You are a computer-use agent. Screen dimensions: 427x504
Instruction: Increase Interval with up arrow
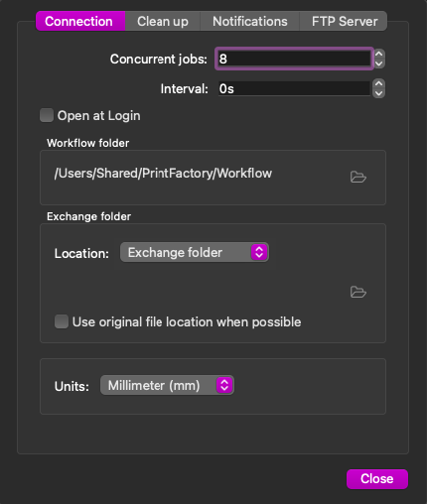[x=379, y=83]
